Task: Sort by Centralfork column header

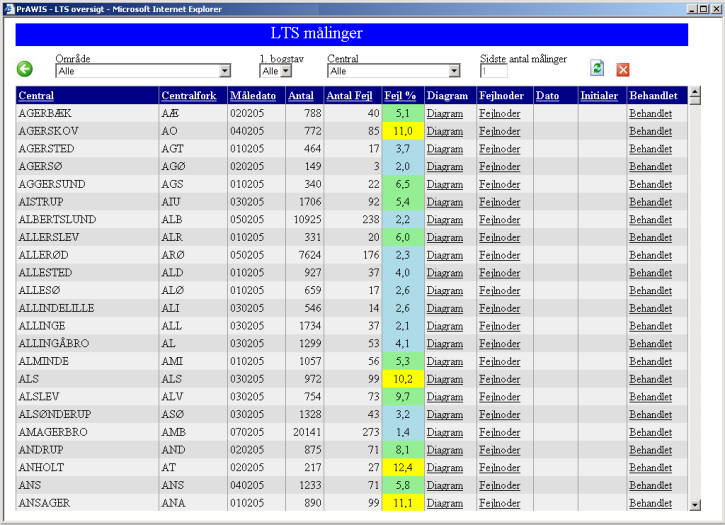Action: [189, 96]
